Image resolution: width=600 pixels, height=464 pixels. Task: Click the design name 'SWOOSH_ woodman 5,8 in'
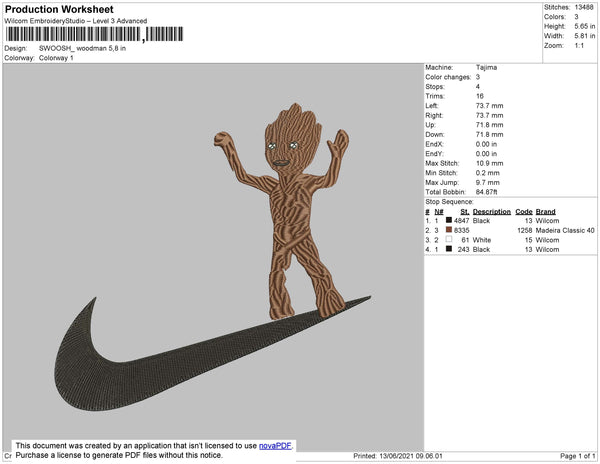82,48
